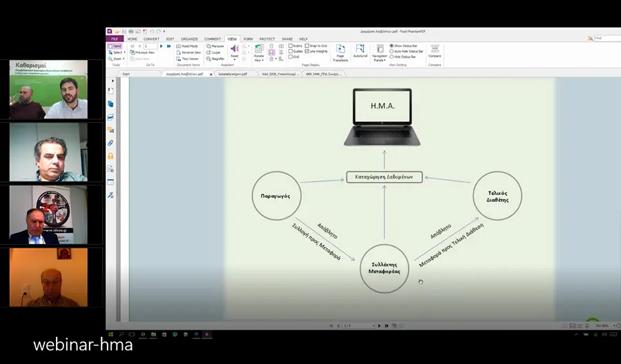Click Reverse View

click(188, 52)
